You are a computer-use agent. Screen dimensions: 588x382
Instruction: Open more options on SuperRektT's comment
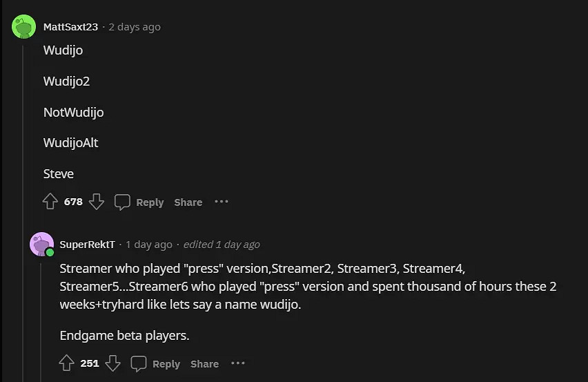coord(237,363)
